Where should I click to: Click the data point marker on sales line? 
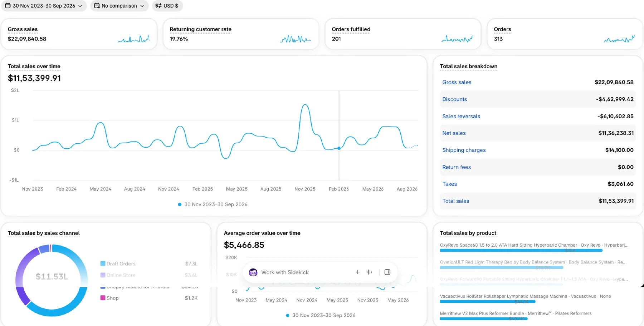(x=339, y=148)
